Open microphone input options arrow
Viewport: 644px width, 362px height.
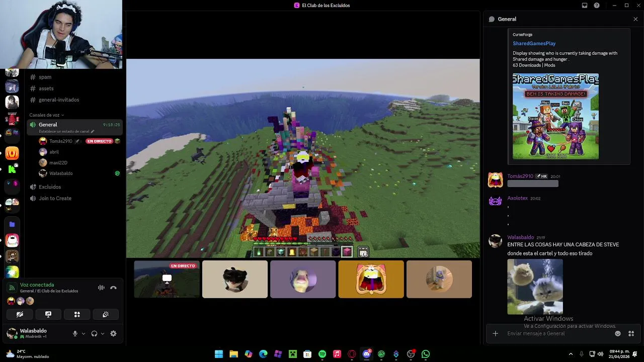pos(84,333)
